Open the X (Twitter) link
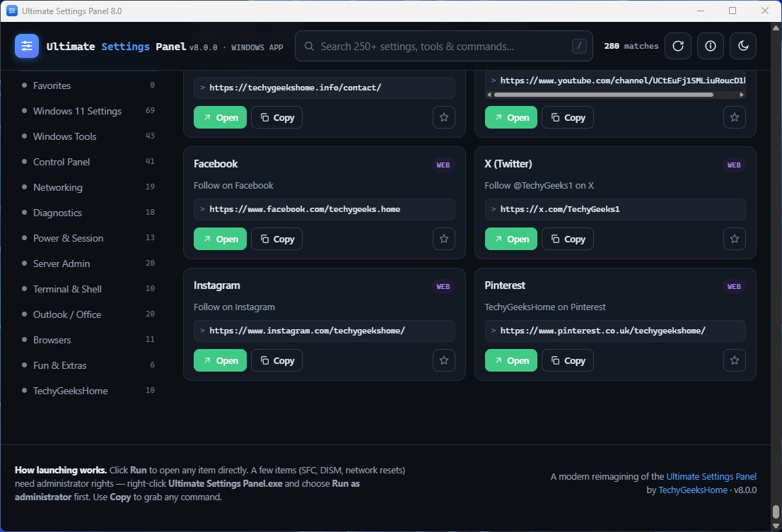 point(510,239)
